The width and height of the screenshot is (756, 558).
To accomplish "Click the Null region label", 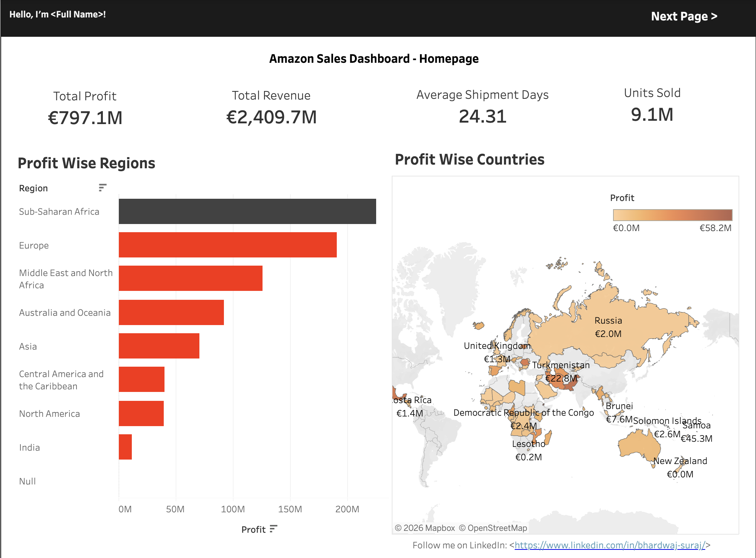I will click(27, 481).
